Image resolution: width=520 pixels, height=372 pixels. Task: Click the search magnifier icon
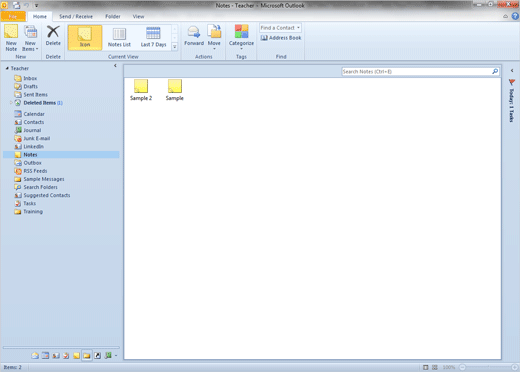(x=495, y=71)
